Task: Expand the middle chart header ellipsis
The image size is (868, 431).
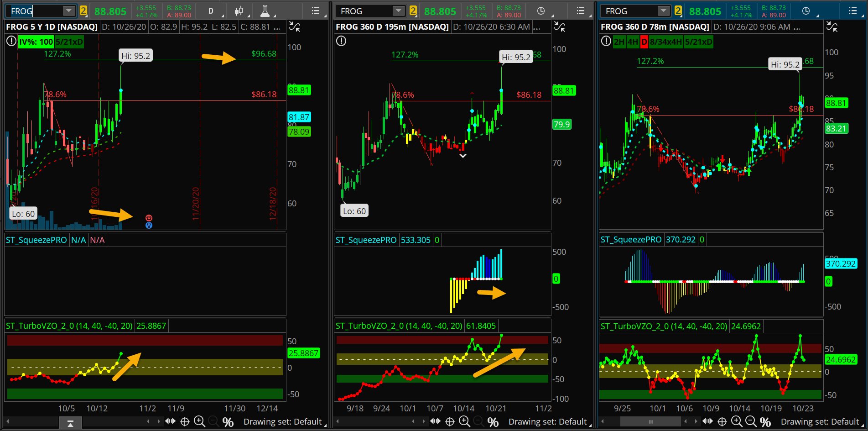Action: coord(536,27)
